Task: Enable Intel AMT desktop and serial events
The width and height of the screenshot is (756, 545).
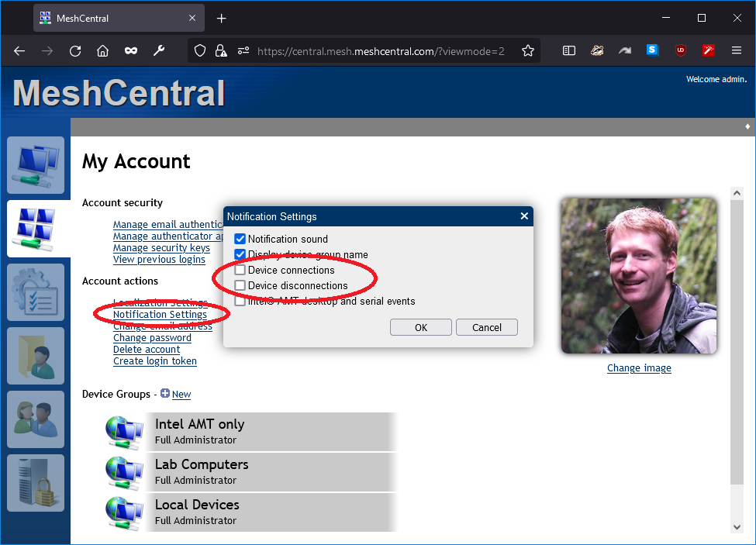Action: point(240,302)
